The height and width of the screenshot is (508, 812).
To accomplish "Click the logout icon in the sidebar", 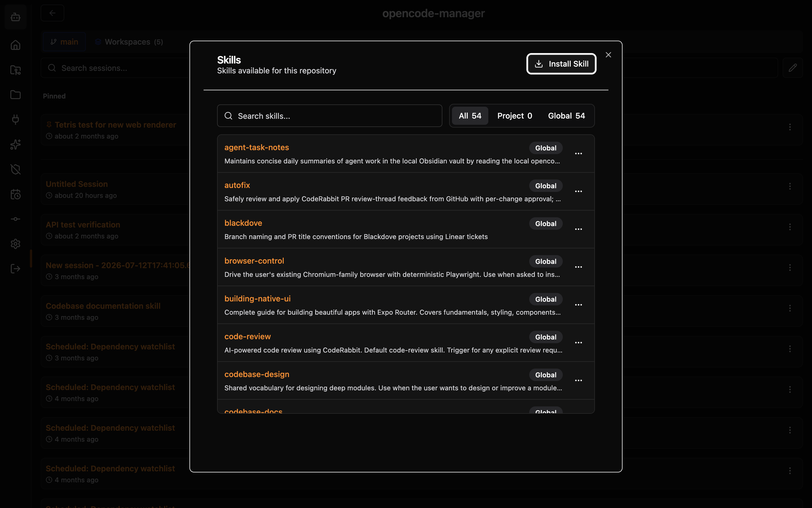I will [16, 269].
